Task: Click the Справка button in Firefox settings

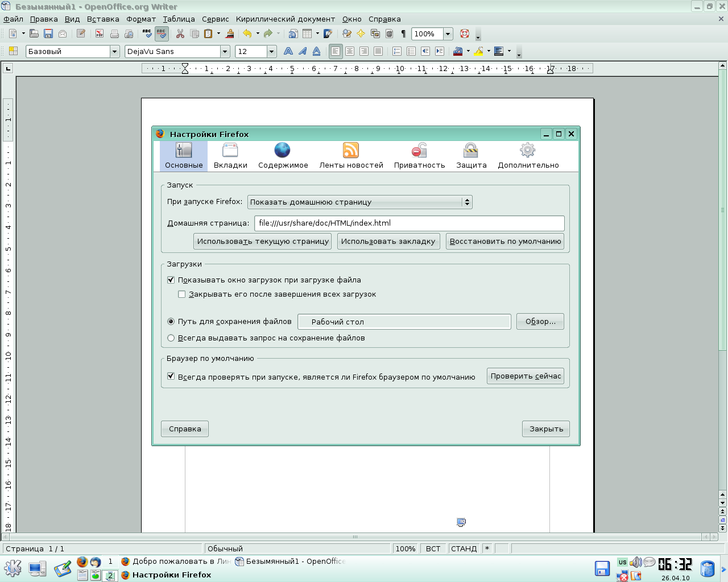Action: tap(185, 429)
